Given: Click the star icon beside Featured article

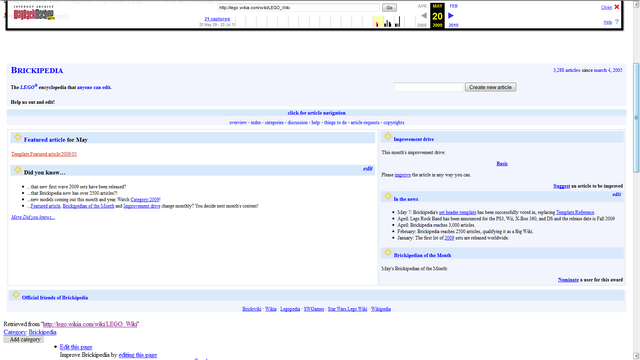Looking at the screenshot, I should click(x=17, y=137).
